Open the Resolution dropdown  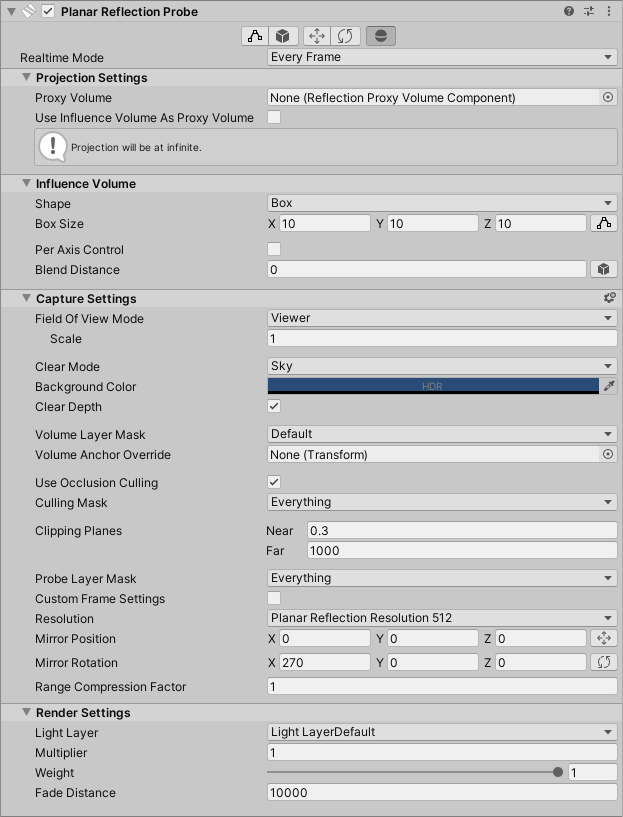click(442, 618)
